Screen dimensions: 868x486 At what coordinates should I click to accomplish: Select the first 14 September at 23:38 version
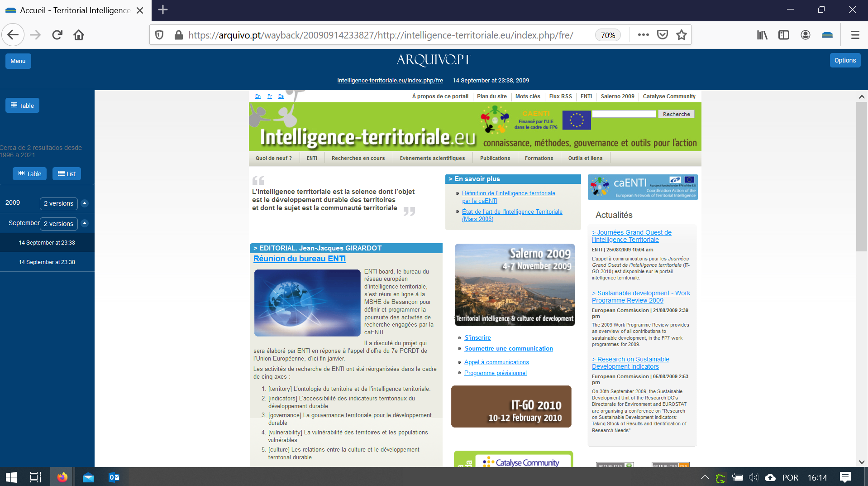pyautogui.click(x=47, y=243)
